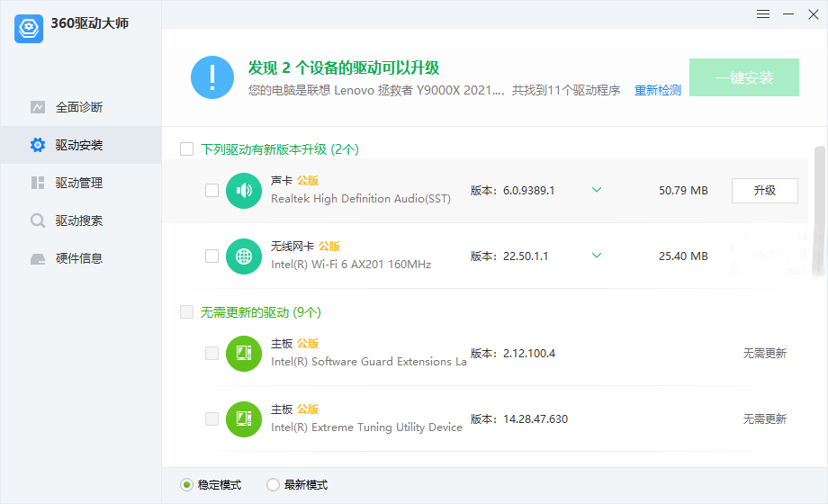Image resolution: width=828 pixels, height=504 pixels.
Task: Click the 驱动搜索 magnifier icon
Action: pos(38,220)
